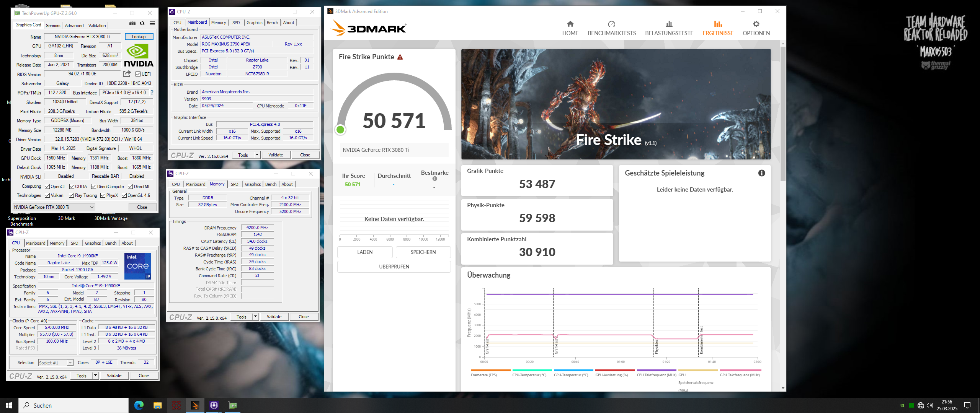
Task: Toggle the DirectML checkbox
Action: 130,187
